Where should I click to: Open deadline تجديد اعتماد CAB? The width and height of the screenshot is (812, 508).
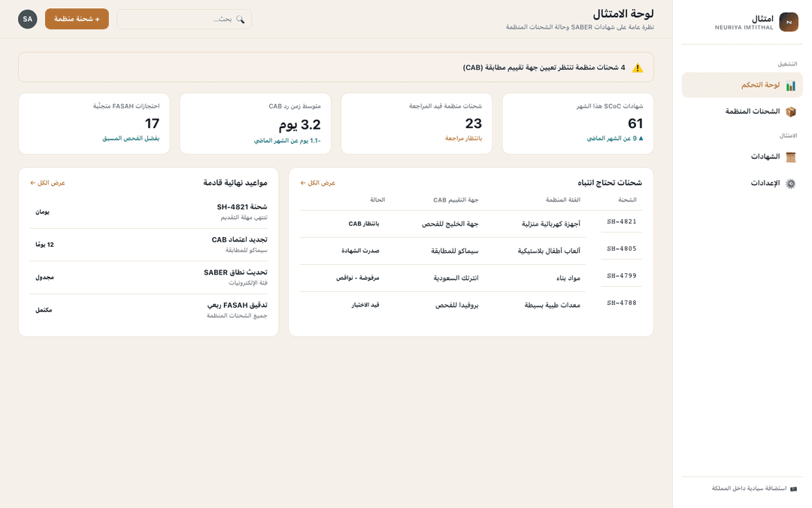click(x=149, y=245)
